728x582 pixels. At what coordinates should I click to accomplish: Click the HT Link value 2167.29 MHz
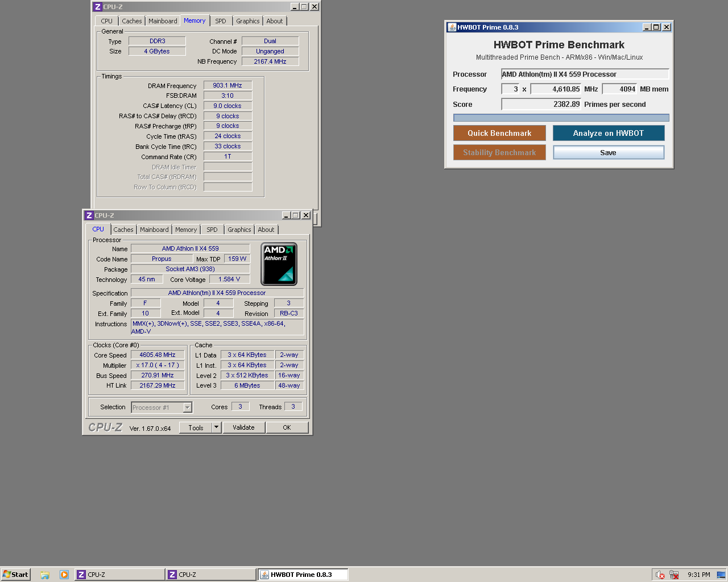coord(158,385)
